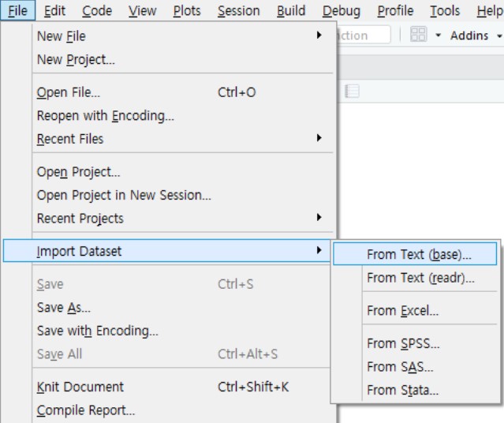
Task: Expand the New File submenu
Action: click(x=319, y=36)
